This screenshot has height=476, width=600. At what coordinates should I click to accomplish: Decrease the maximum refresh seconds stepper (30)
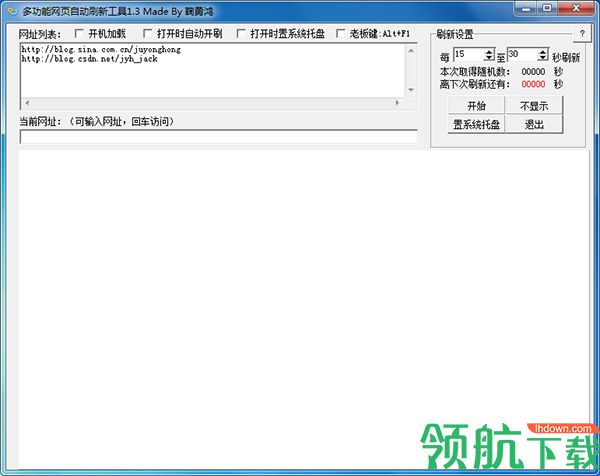click(x=543, y=58)
